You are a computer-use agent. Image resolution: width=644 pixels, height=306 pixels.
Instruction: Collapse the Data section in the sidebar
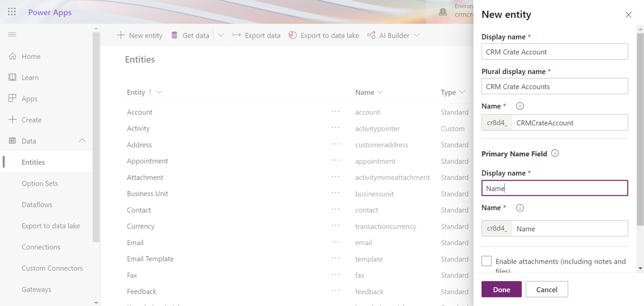tap(82, 141)
